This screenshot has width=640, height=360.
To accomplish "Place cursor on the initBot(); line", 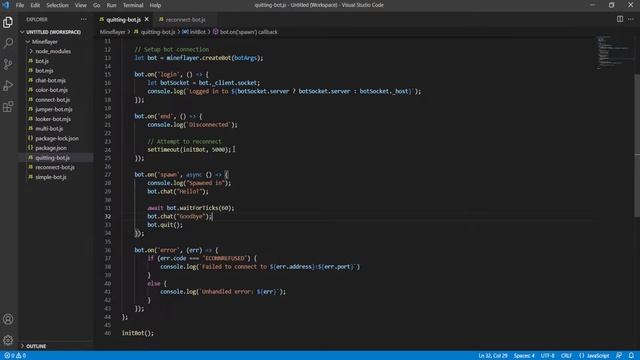I will pos(138,333).
